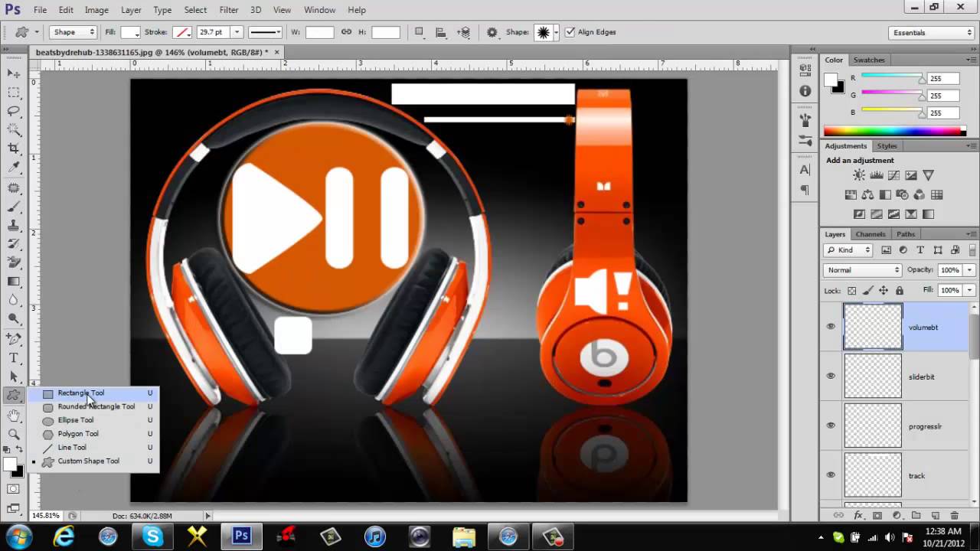This screenshot has height=551, width=980.
Task: Open the Normal blend mode dropdown
Action: [x=863, y=270]
